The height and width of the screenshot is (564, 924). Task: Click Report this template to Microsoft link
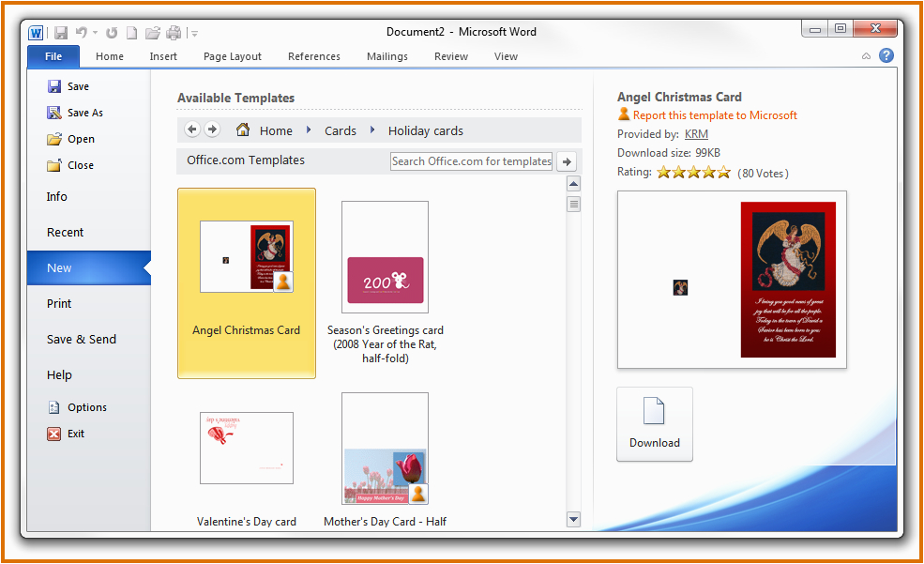click(715, 115)
